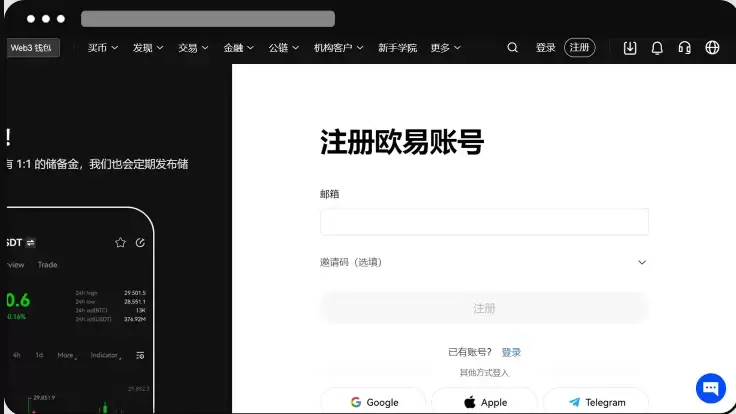Viewport: 736px width, 414px height.
Task: Continue with the Telegram button
Action: click(596, 402)
